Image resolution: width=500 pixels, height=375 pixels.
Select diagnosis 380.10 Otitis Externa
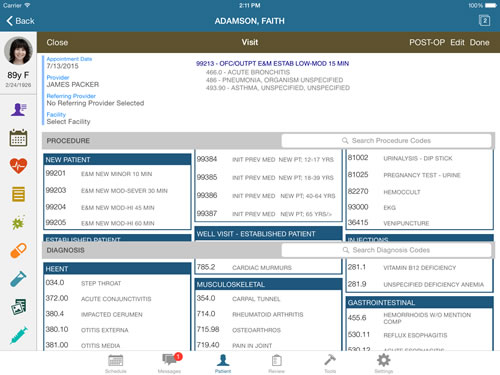click(x=117, y=330)
